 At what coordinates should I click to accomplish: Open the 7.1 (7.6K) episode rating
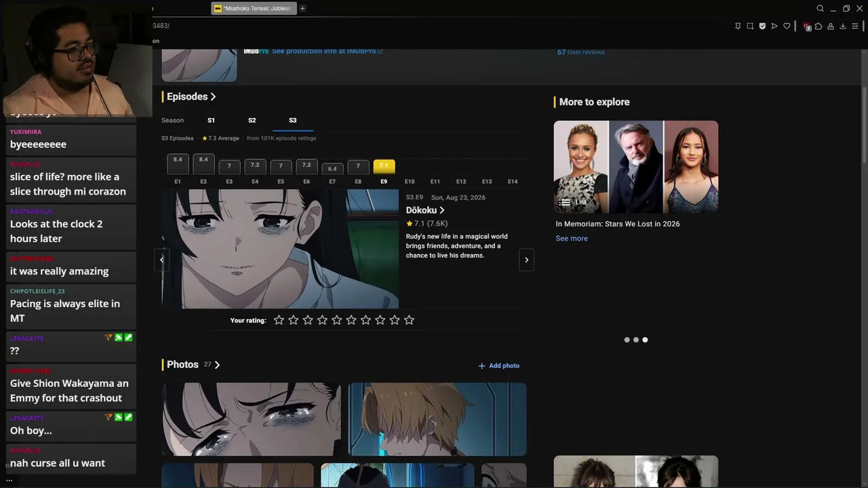[x=427, y=224]
